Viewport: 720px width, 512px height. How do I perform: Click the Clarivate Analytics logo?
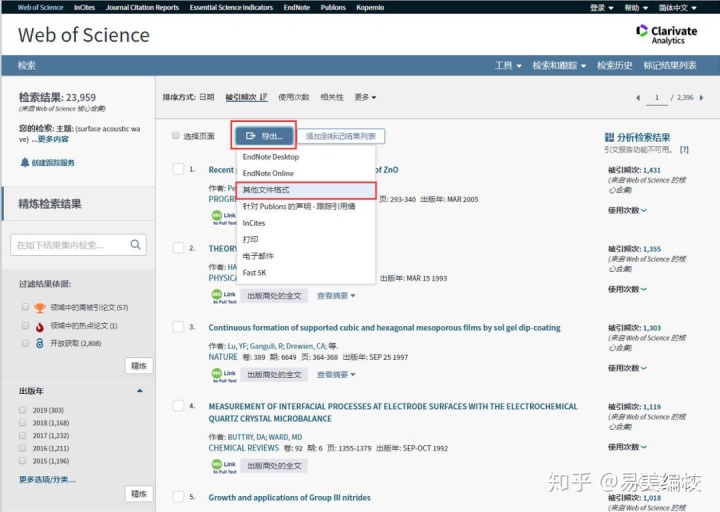[667, 34]
